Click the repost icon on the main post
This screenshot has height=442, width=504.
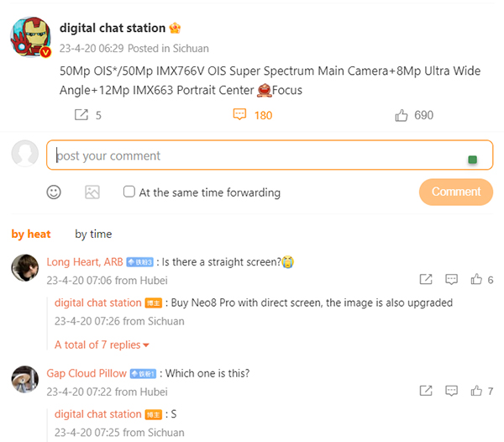pos(81,115)
